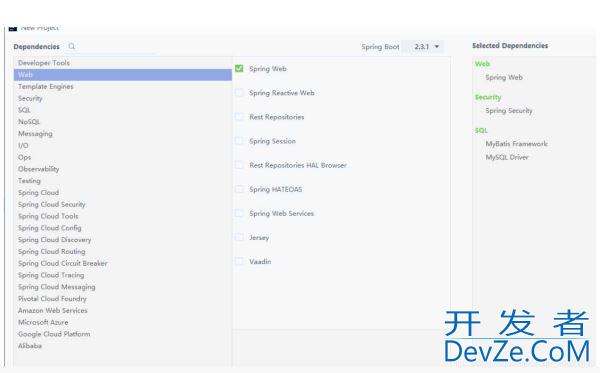The width and height of the screenshot is (600, 373).
Task: Open the Spring Boot version dropdown
Action: 424,47
